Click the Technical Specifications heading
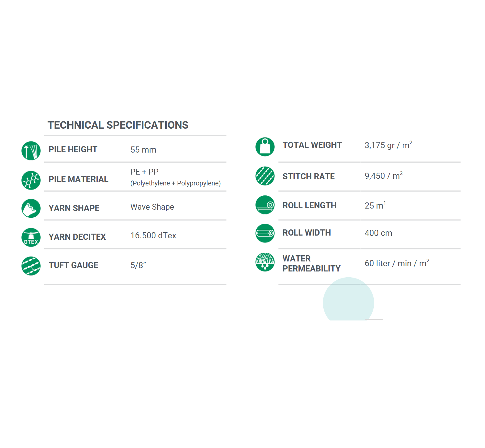Screen dimensions: 485x448 pos(118,125)
